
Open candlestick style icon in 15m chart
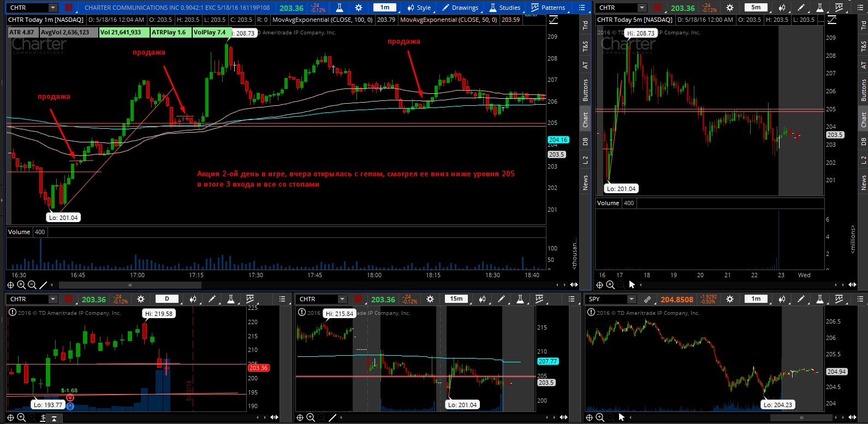(x=483, y=299)
